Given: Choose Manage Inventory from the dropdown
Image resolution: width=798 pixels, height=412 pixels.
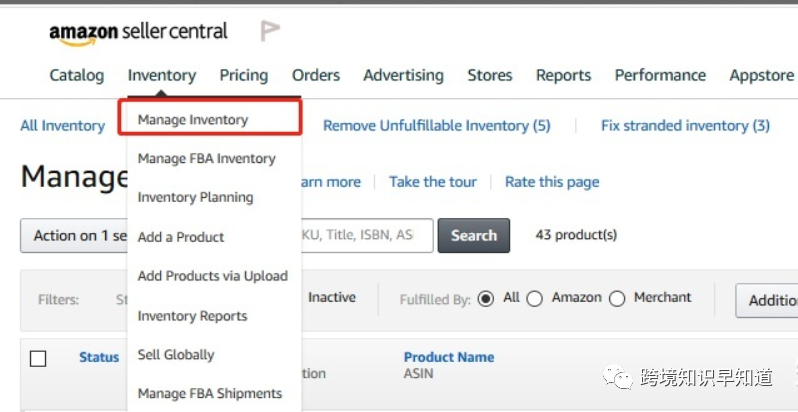Looking at the screenshot, I should 193,119.
